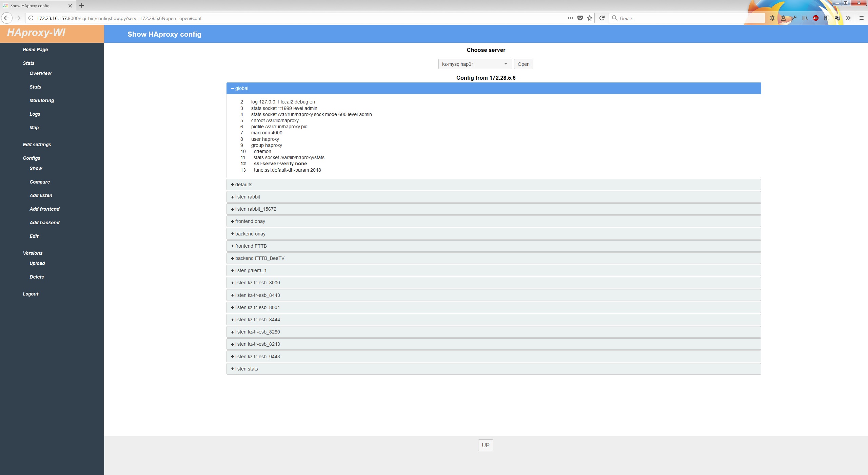Screen dimensions: 868x475
Task: Expand the listen rabbit section
Action: pyautogui.click(x=494, y=197)
